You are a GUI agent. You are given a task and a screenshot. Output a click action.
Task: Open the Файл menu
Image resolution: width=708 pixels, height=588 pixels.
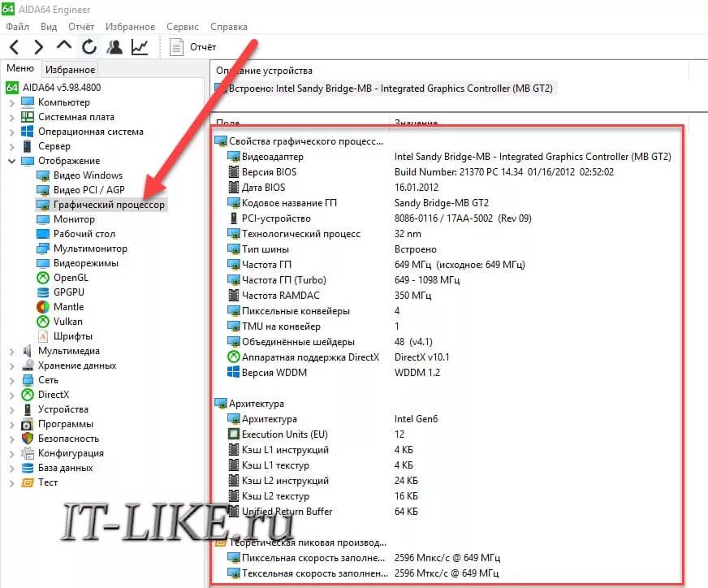click(x=18, y=27)
